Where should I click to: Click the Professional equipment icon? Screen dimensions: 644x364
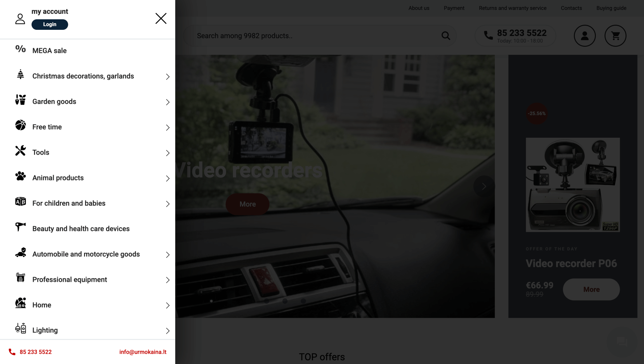[20, 277]
